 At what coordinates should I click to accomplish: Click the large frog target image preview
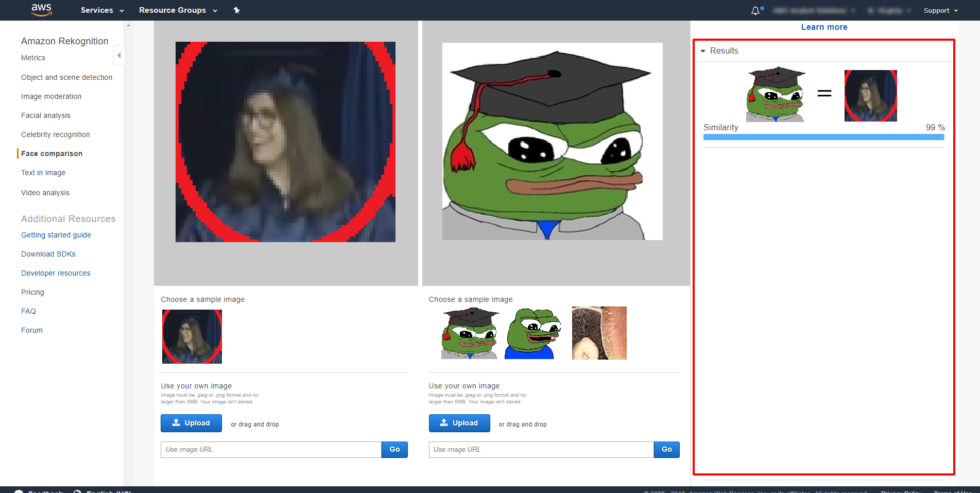click(553, 141)
